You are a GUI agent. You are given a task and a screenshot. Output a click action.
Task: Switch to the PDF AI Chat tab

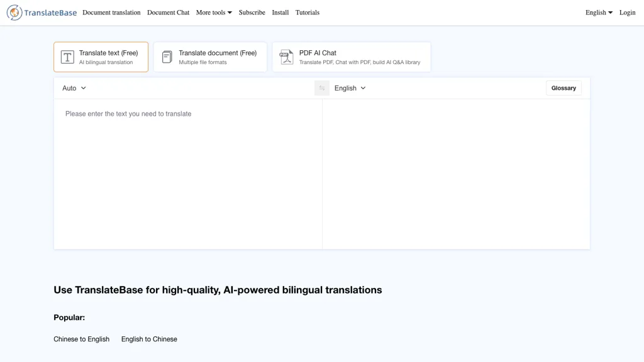(x=352, y=57)
